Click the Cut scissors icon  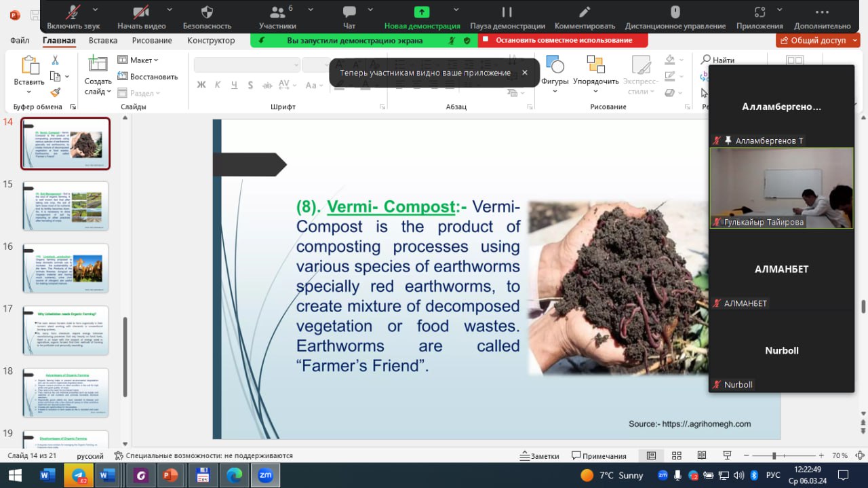coord(55,60)
